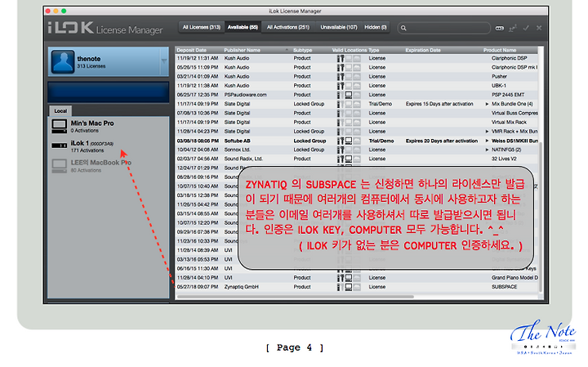
Task: Select iLok 1 with 171 Activations
Action: point(108,146)
